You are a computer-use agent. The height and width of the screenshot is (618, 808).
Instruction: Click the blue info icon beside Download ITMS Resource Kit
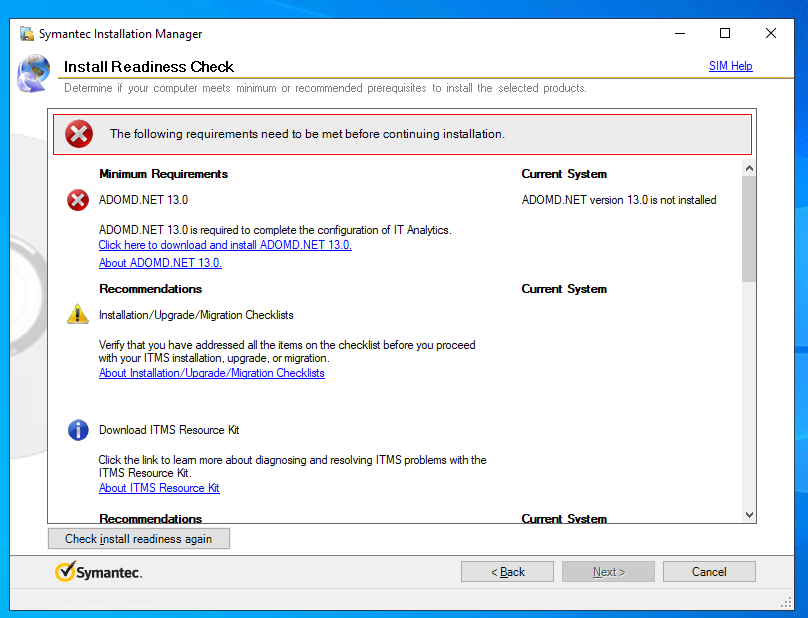pyautogui.click(x=77, y=430)
